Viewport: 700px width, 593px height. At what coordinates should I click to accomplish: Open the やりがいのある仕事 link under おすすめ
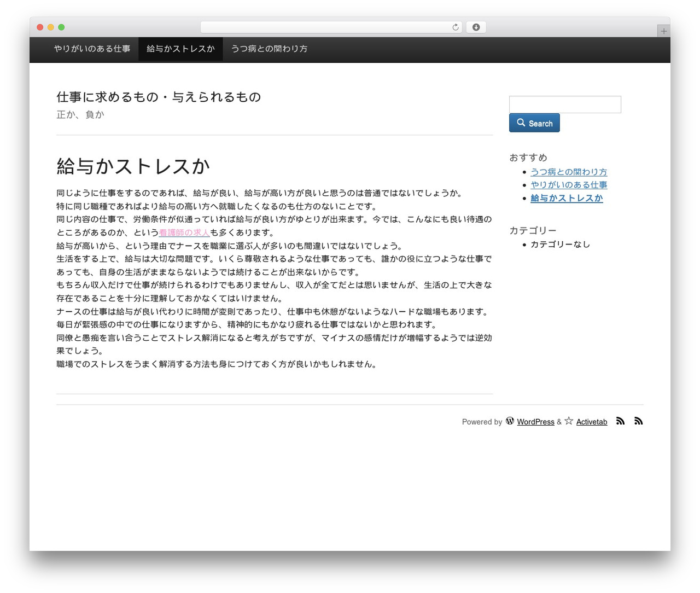[x=569, y=185]
